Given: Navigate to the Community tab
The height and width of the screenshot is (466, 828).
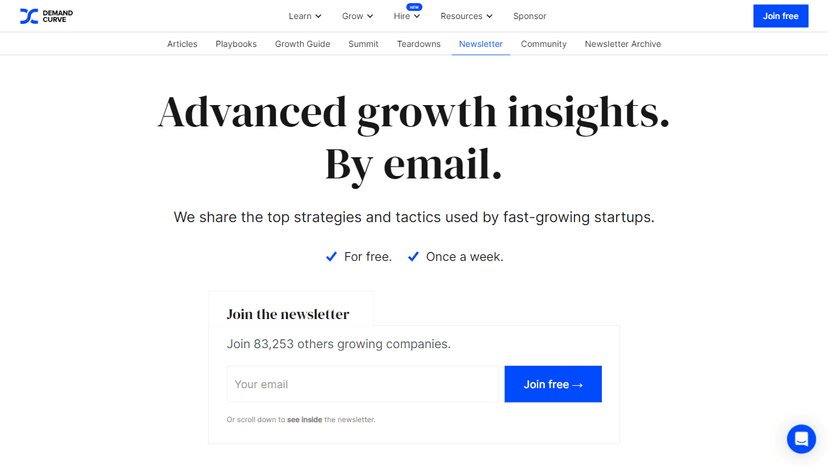Looking at the screenshot, I should 543,44.
